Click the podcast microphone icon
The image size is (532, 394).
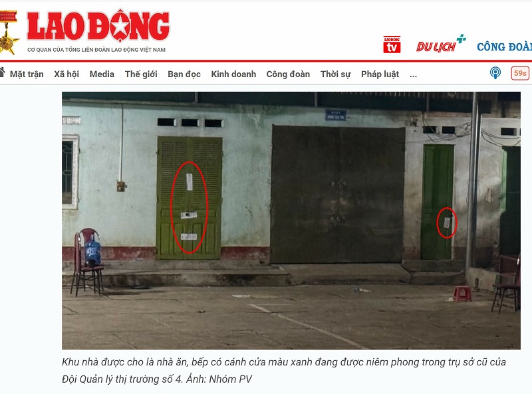[495, 73]
